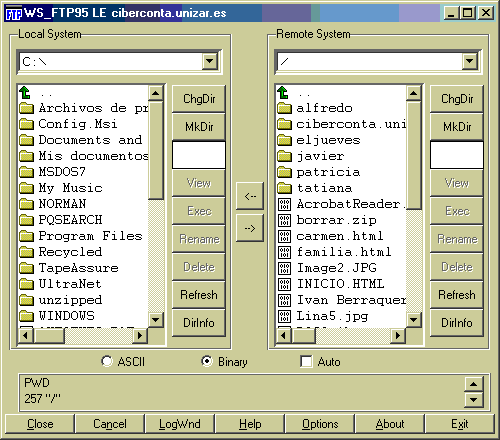
Task: Open the LogWnd log window
Action: tap(180, 424)
